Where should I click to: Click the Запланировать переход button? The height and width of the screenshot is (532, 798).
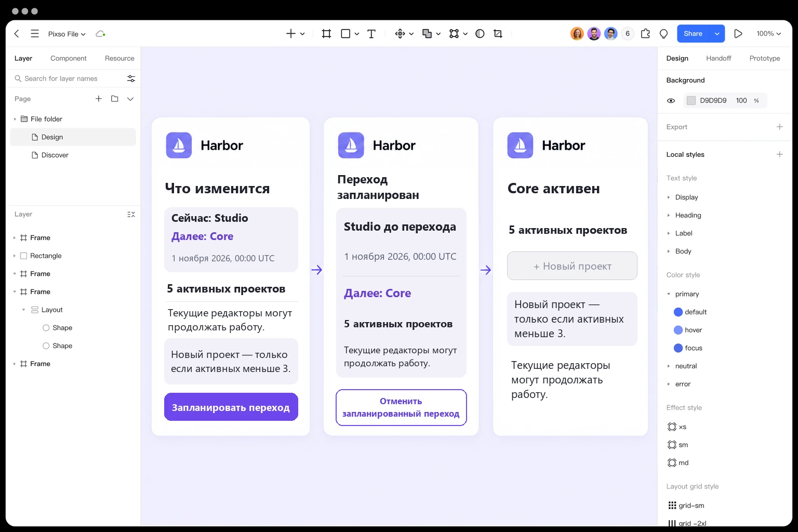(x=231, y=407)
